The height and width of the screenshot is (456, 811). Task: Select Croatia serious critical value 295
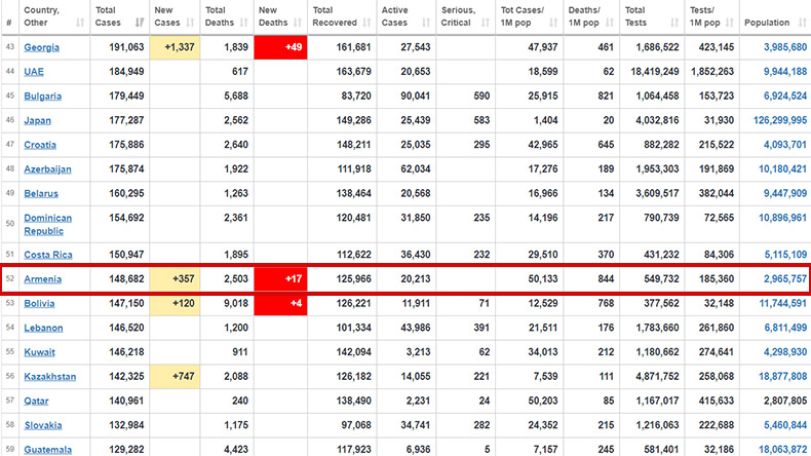tap(481, 145)
